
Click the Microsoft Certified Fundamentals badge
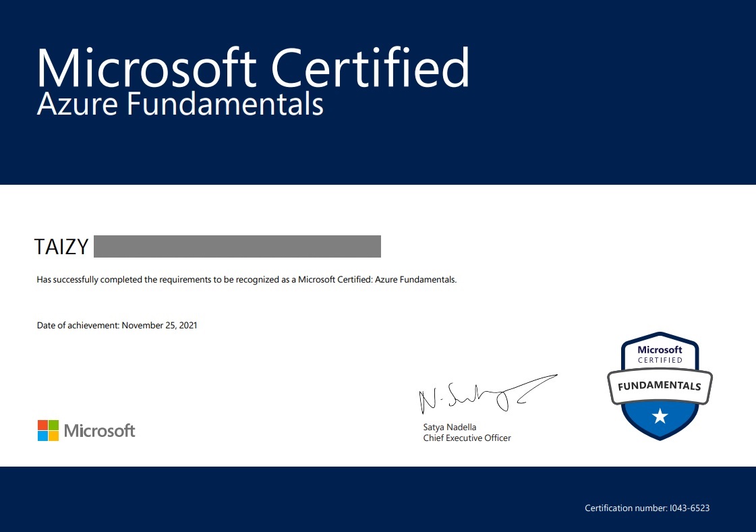[660, 386]
